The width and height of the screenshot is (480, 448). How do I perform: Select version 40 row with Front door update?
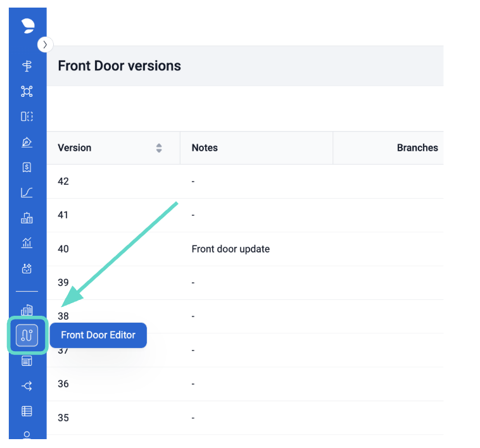[x=231, y=249]
